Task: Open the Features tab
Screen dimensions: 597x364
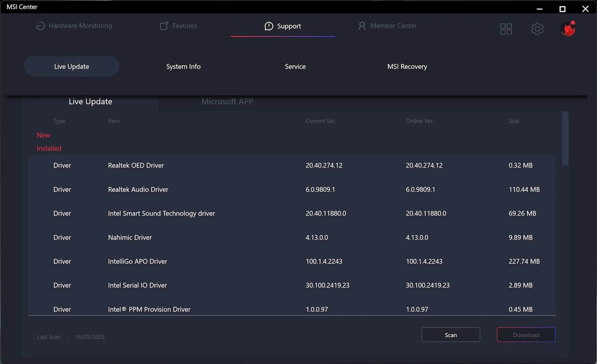Action: click(178, 26)
